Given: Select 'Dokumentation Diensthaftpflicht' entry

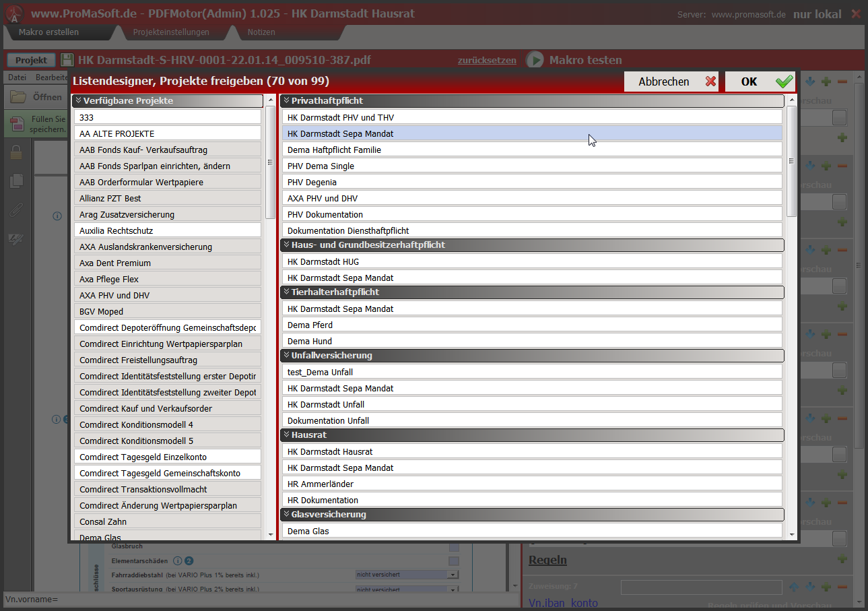Looking at the screenshot, I should pyautogui.click(x=533, y=230).
